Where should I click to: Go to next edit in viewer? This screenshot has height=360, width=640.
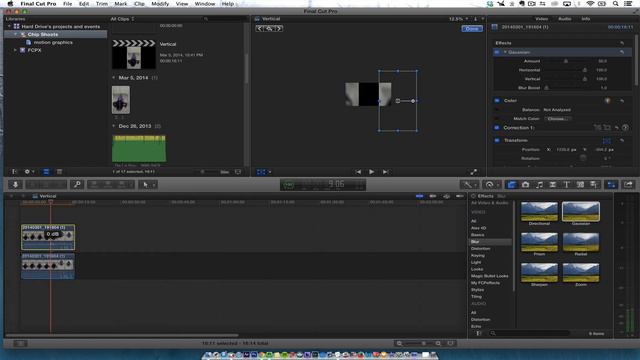[x=385, y=172]
